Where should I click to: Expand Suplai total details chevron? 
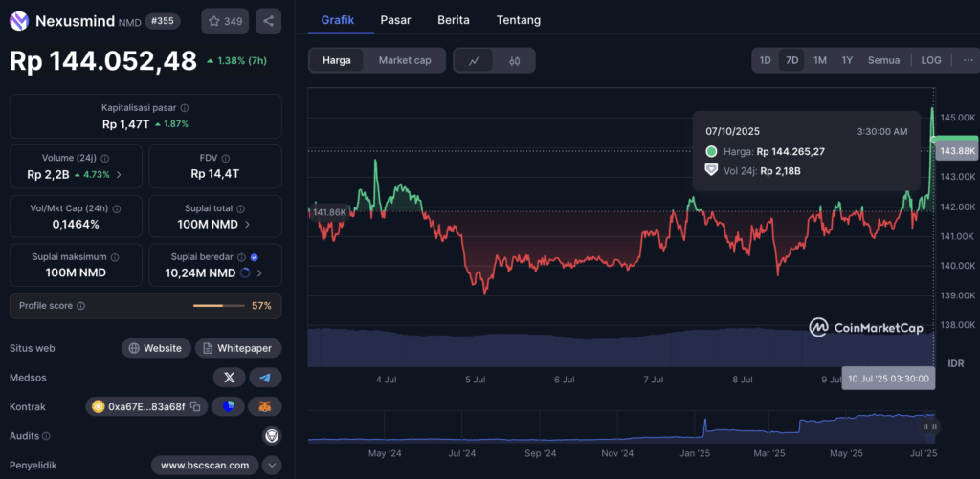tap(247, 224)
